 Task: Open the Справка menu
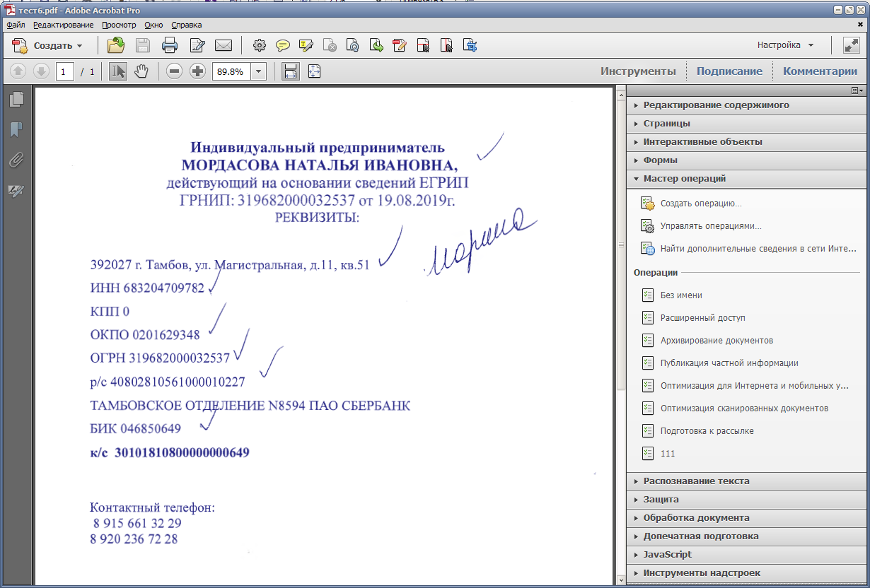187,25
